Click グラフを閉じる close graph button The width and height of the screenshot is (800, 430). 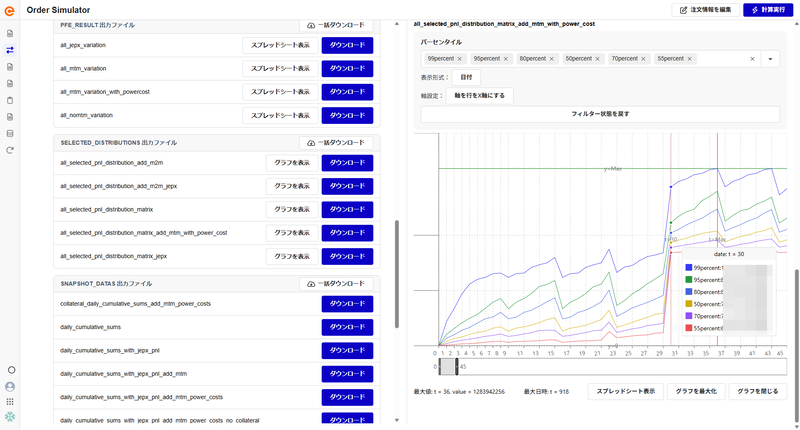(757, 392)
